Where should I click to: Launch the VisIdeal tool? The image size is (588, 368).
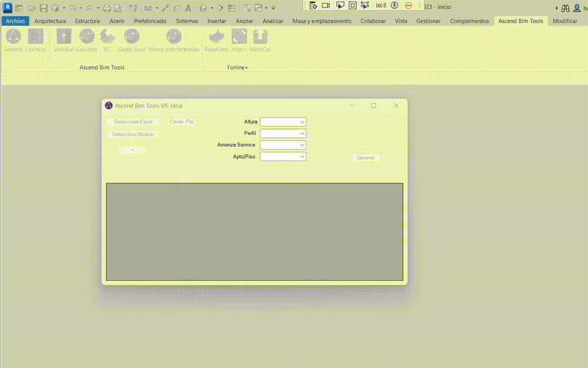[x=64, y=40]
